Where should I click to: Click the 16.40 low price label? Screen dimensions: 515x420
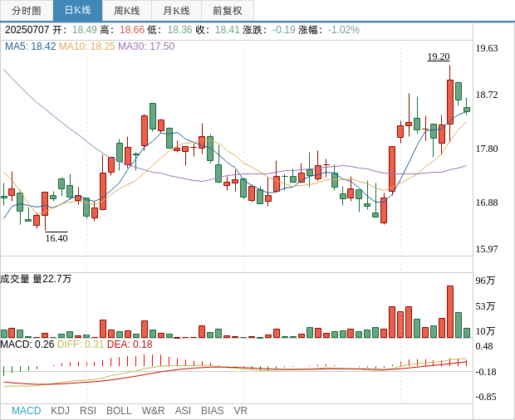(56, 238)
